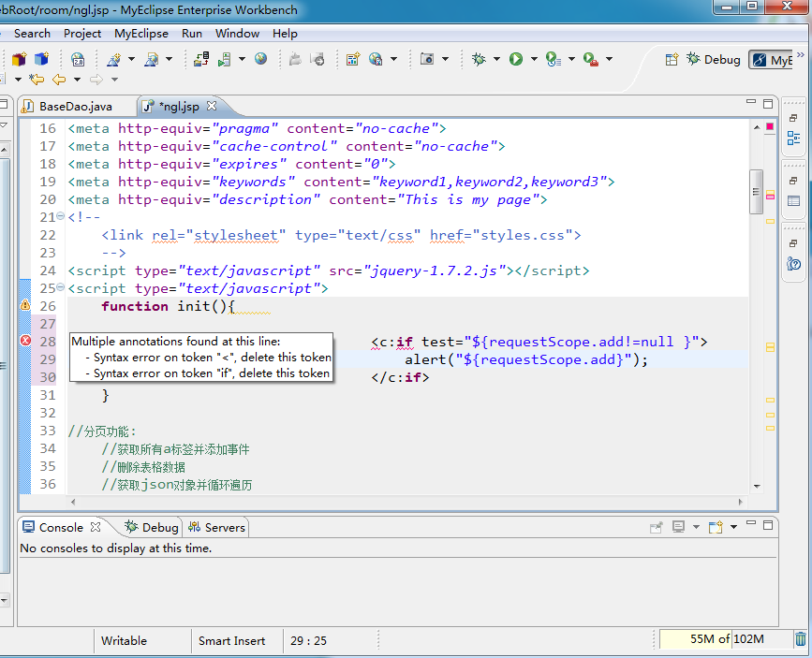Open the External Tools dropdown arrow
812x658 pixels.
coord(609,59)
